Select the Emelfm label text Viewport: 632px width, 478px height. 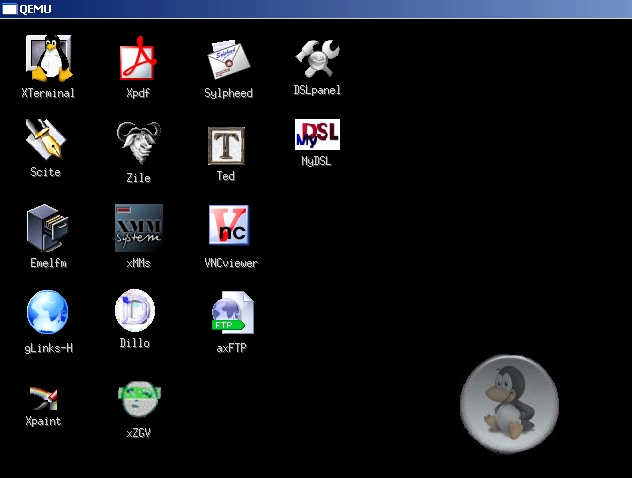[48, 263]
